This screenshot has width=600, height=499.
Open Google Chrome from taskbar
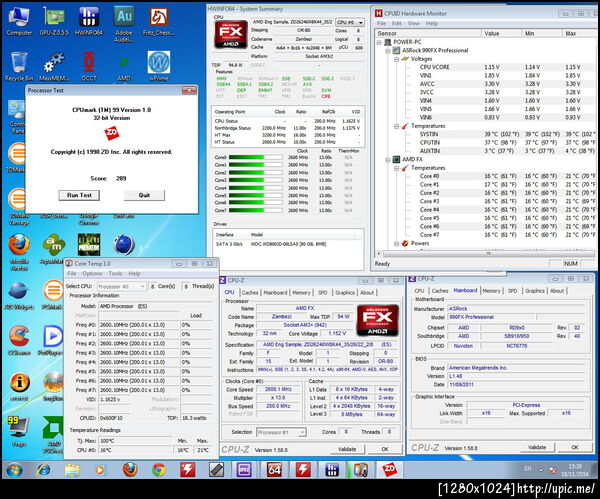159,470
